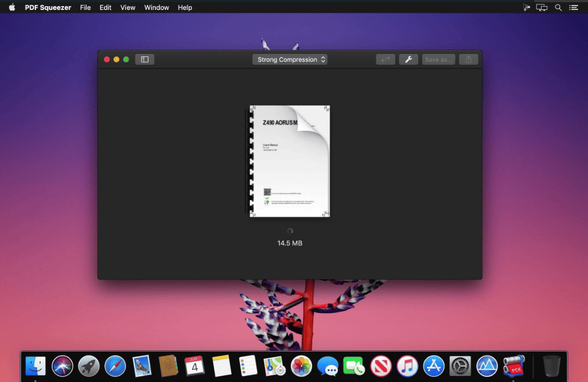Viewport: 588px width, 382px height.
Task: Open the Trash in dock
Action: [x=552, y=366]
